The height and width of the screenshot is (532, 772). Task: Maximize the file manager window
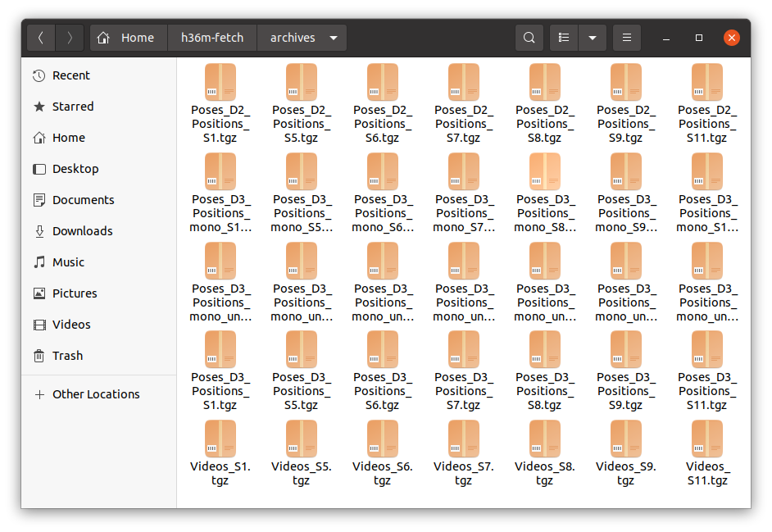(698, 38)
